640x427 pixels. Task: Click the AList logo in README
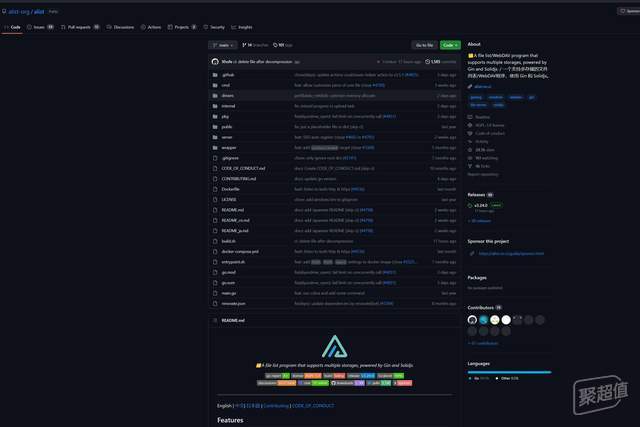click(335, 347)
